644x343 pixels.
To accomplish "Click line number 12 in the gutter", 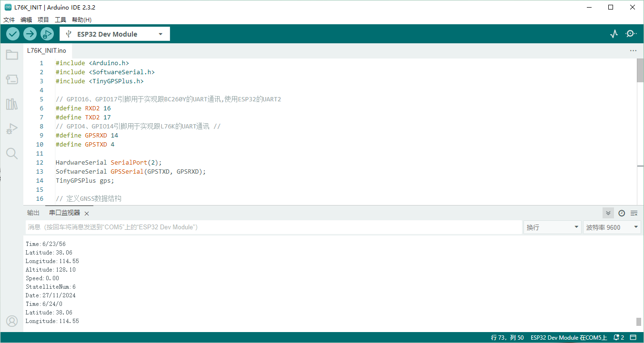I will click(41, 162).
